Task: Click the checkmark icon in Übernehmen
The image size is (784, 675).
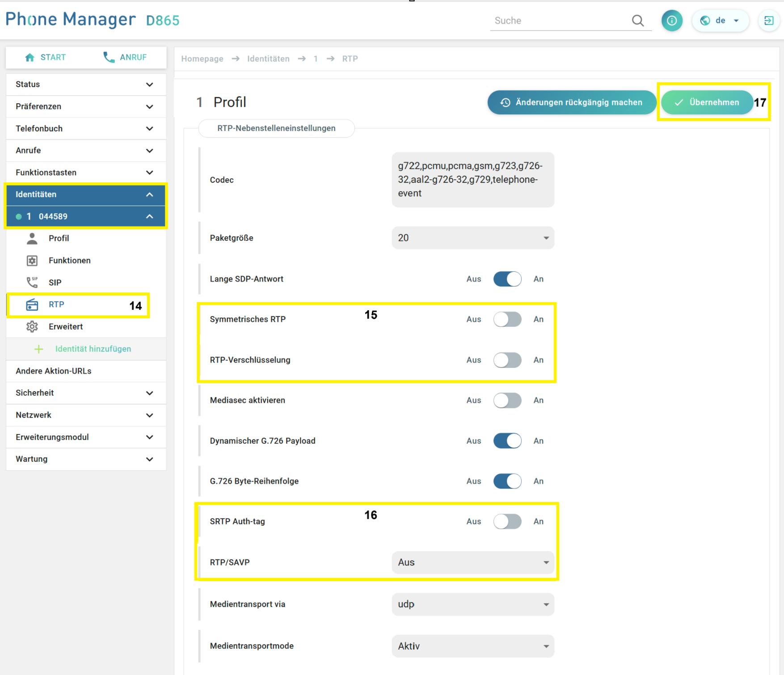Action: pyautogui.click(x=679, y=102)
